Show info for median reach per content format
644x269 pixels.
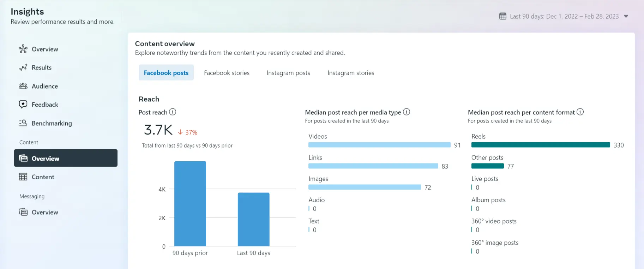[x=580, y=112]
